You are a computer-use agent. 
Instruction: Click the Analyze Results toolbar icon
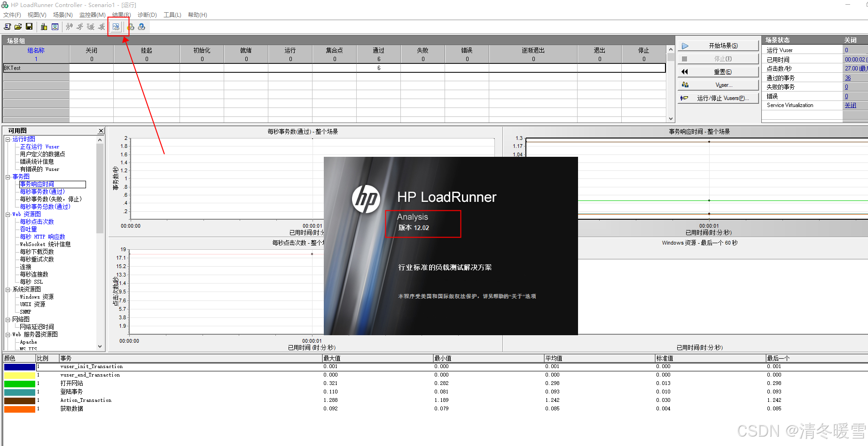[x=116, y=27]
